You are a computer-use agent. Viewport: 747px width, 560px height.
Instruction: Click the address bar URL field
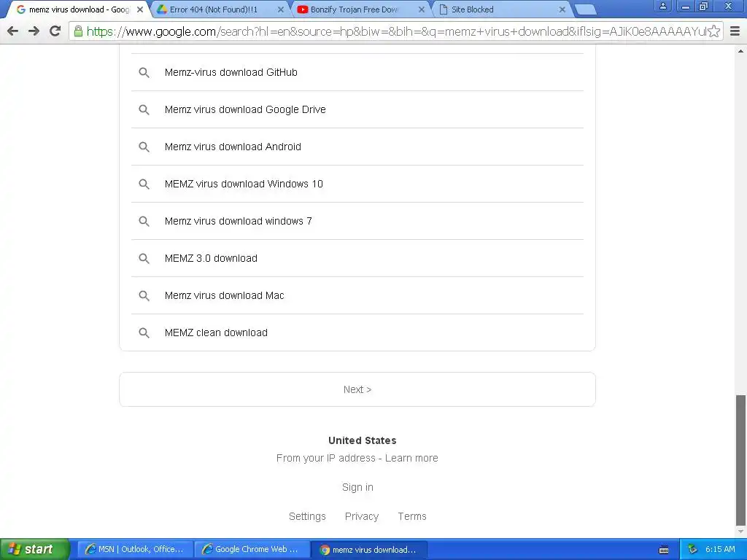click(395, 31)
